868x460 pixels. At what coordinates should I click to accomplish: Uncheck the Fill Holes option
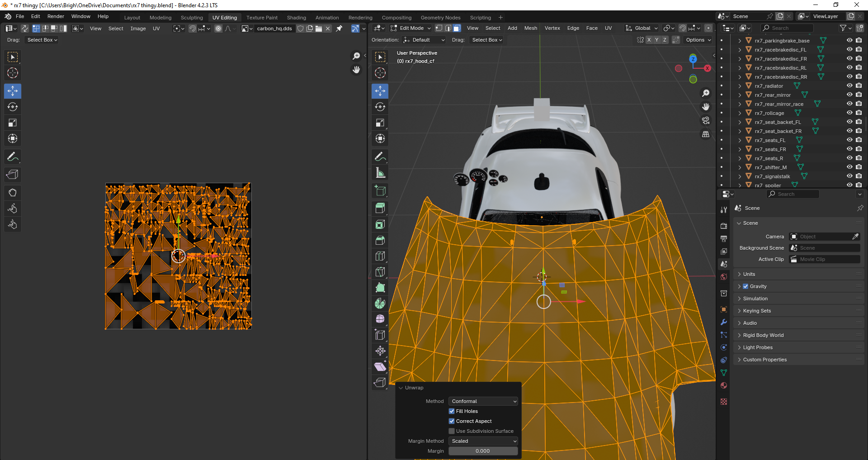[452, 411]
